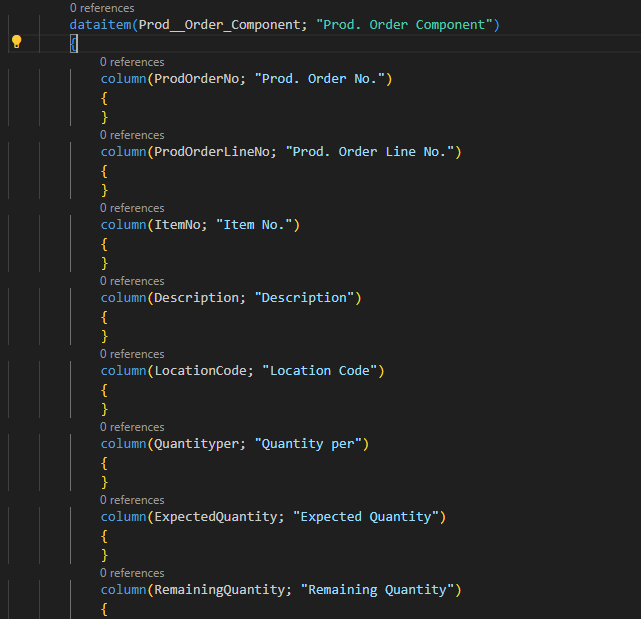Click the string "Prod. Order Component"
Screen dimensions: 641x619
404,25
